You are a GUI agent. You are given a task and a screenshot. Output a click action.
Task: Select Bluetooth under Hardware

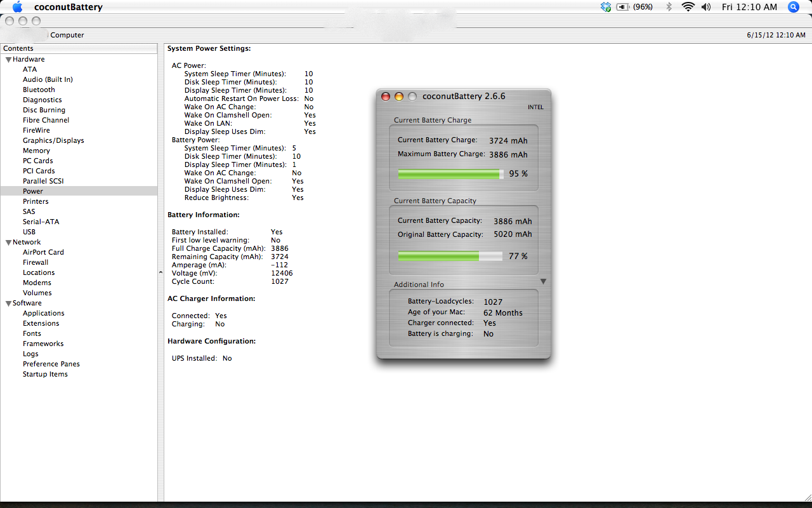tap(39, 90)
